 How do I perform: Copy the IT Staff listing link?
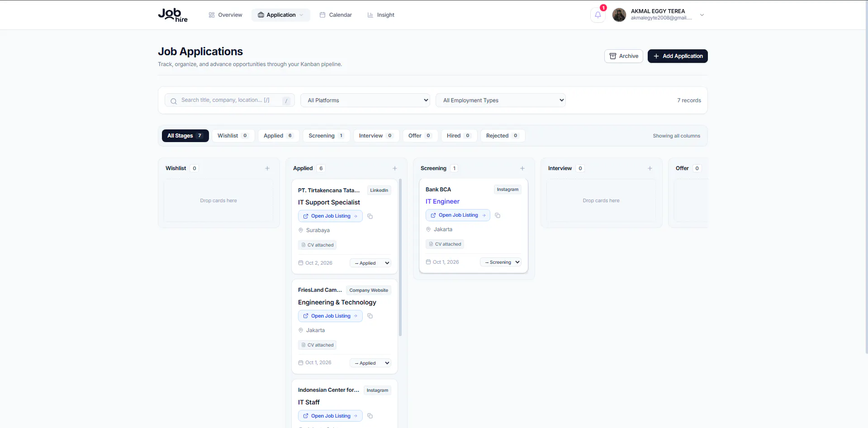point(370,416)
